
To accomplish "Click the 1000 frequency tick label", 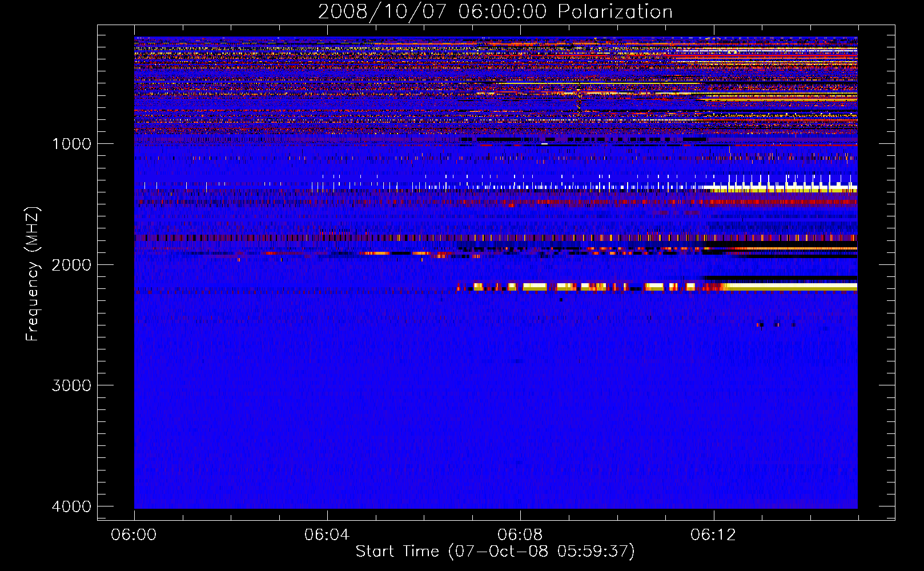I will pos(72,143).
